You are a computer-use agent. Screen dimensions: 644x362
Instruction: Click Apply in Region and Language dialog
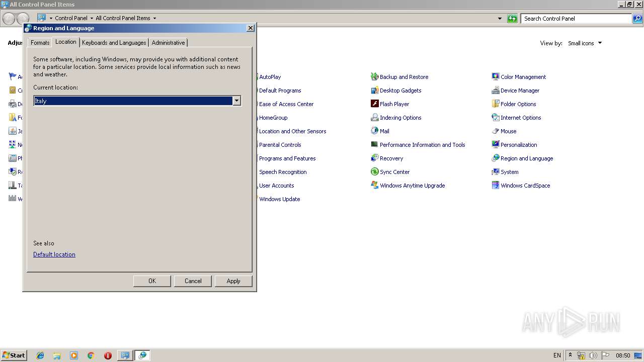(x=233, y=281)
